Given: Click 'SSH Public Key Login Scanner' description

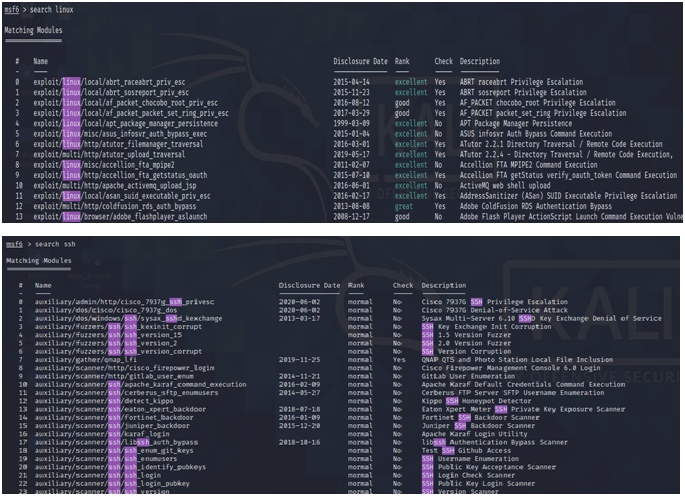Looking at the screenshot, I should (478, 484).
